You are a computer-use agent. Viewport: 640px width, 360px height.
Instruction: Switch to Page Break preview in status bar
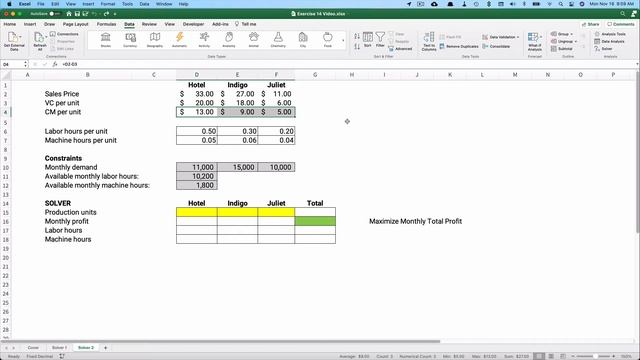563,356
